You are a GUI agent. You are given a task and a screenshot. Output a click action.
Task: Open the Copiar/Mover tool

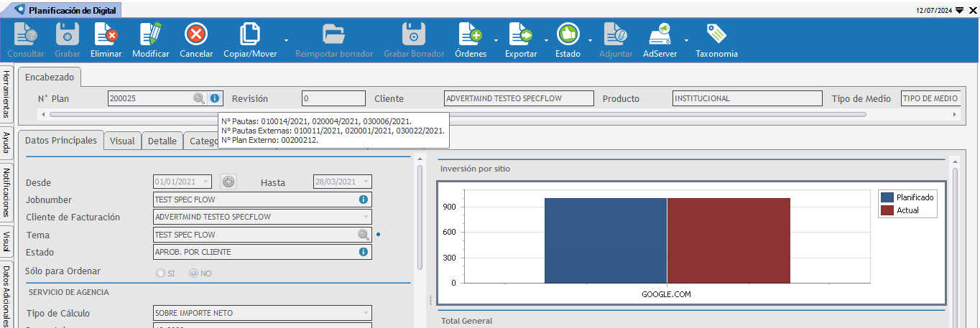(x=250, y=34)
